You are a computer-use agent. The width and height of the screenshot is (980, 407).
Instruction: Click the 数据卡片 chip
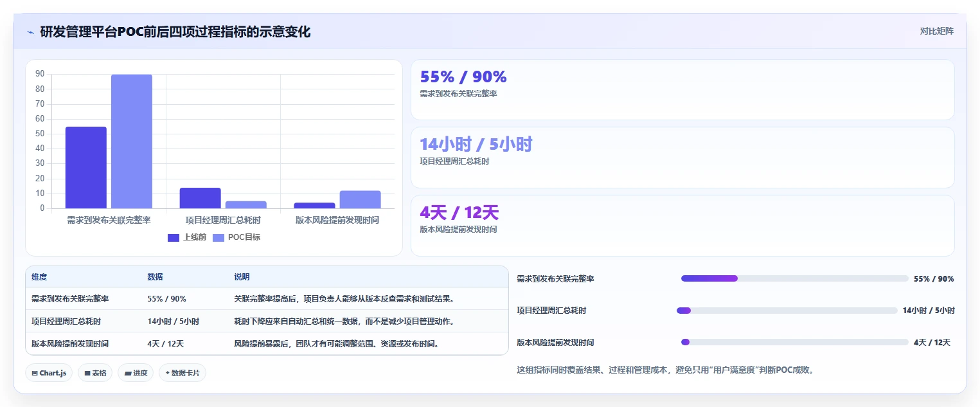point(183,373)
